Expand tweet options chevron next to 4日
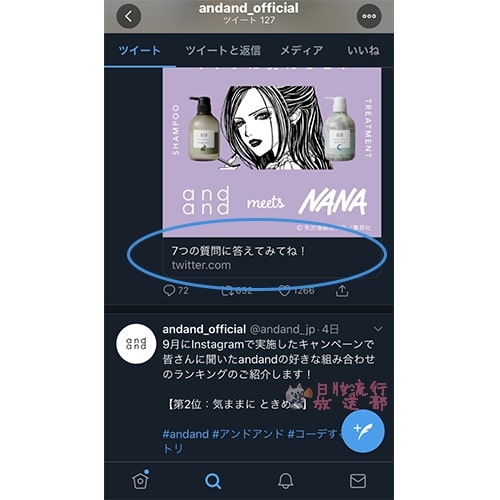Viewport: 500px width, 500px height. coord(378,329)
